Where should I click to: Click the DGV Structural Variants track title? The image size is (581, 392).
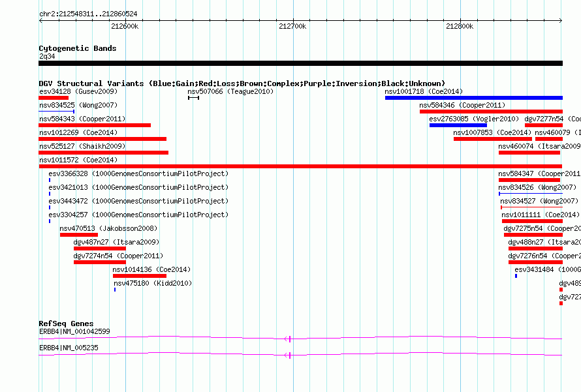pos(242,83)
